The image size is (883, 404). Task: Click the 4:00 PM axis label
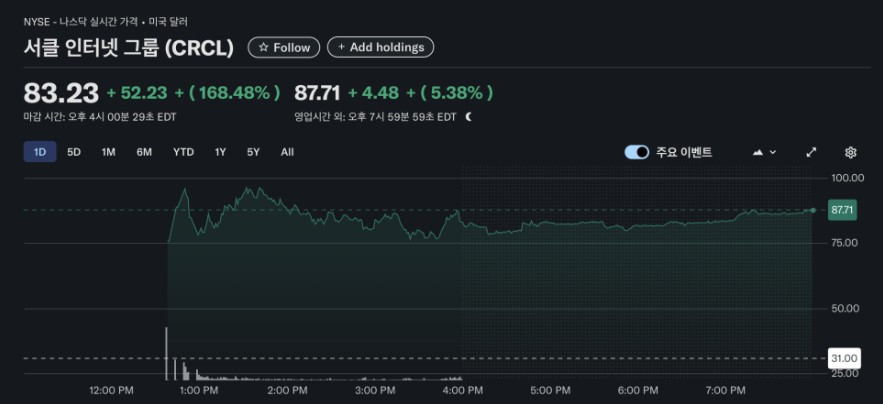tap(465, 390)
